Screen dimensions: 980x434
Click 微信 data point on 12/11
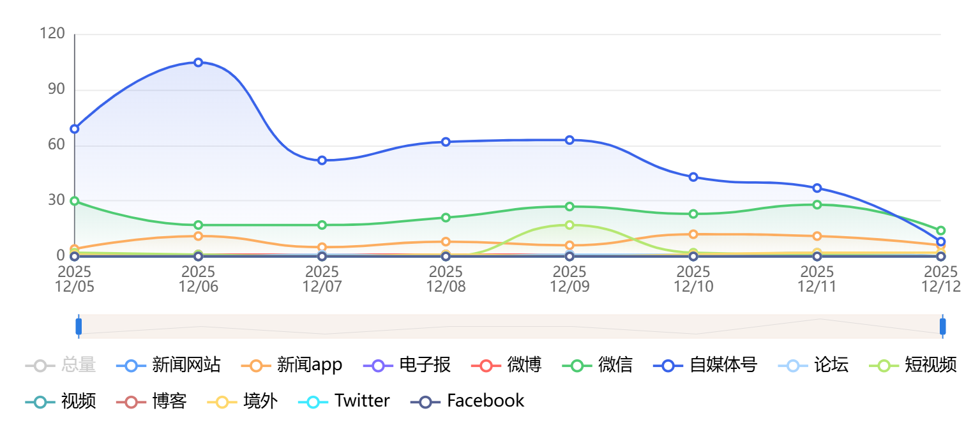[x=817, y=205]
